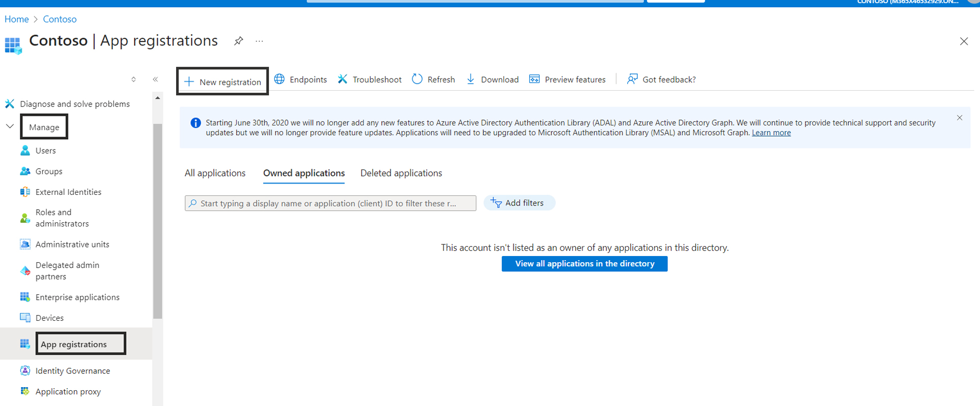Open External Identities menu item
The width and height of the screenshot is (980, 406).
pos(68,192)
